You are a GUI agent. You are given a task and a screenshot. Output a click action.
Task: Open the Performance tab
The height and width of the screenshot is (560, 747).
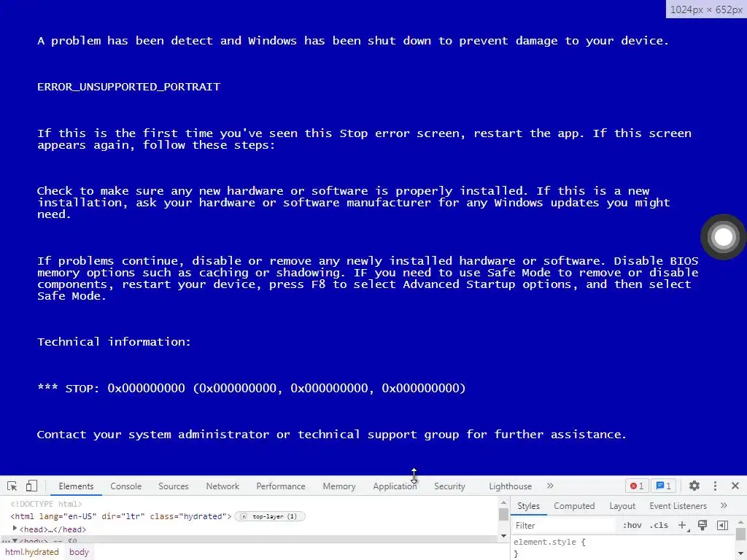[281, 486]
